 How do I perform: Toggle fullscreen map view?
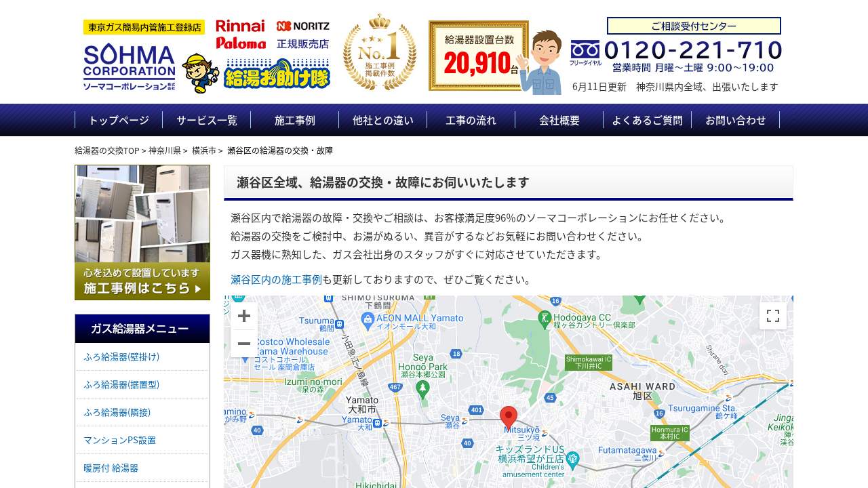[772, 316]
